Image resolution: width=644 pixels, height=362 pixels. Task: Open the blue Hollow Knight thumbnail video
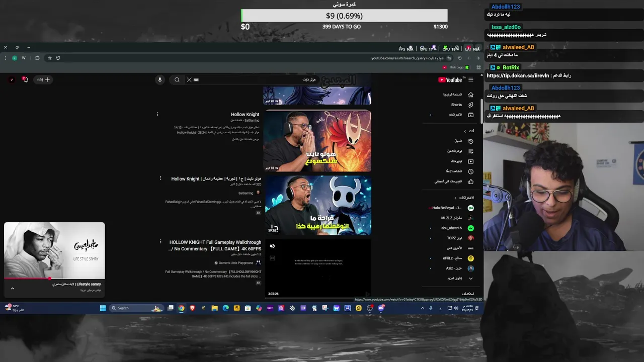click(x=318, y=205)
